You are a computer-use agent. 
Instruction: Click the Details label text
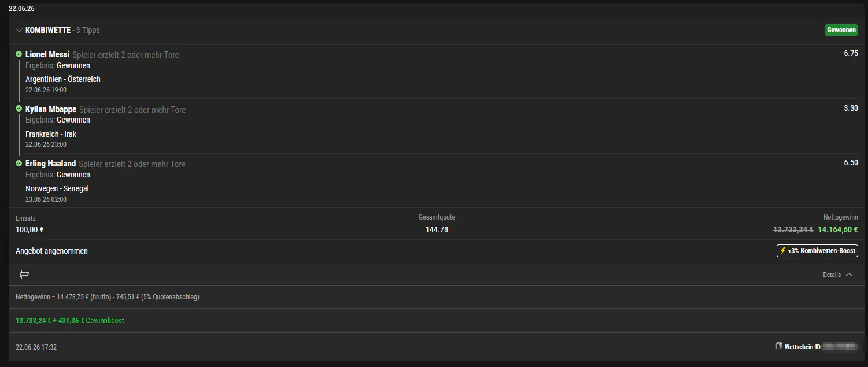[832, 275]
